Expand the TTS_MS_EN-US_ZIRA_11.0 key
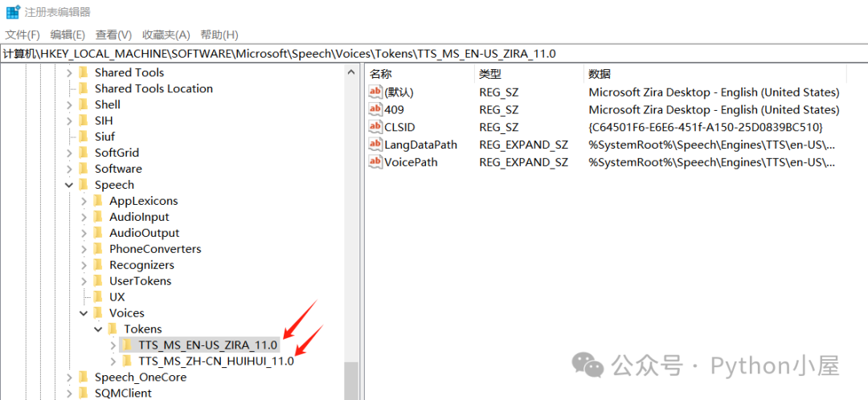The image size is (868, 400). pyautogui.click(x=113, y=345)
